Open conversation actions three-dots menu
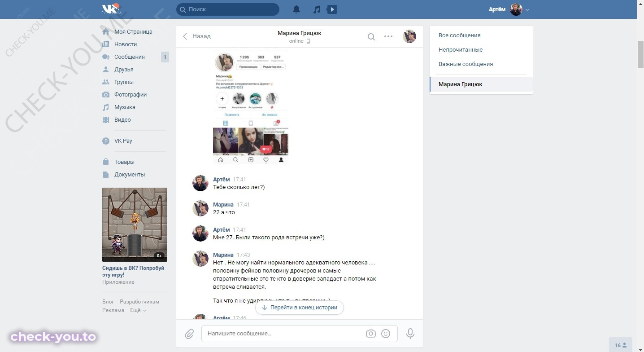 point(388,37)
